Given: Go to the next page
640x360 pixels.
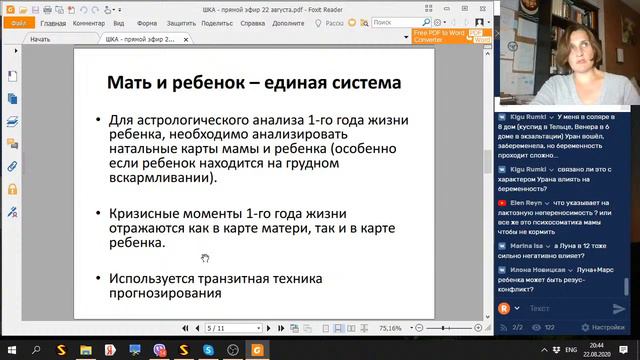Looking at the screenshot, I should click(x=269, y=328).
